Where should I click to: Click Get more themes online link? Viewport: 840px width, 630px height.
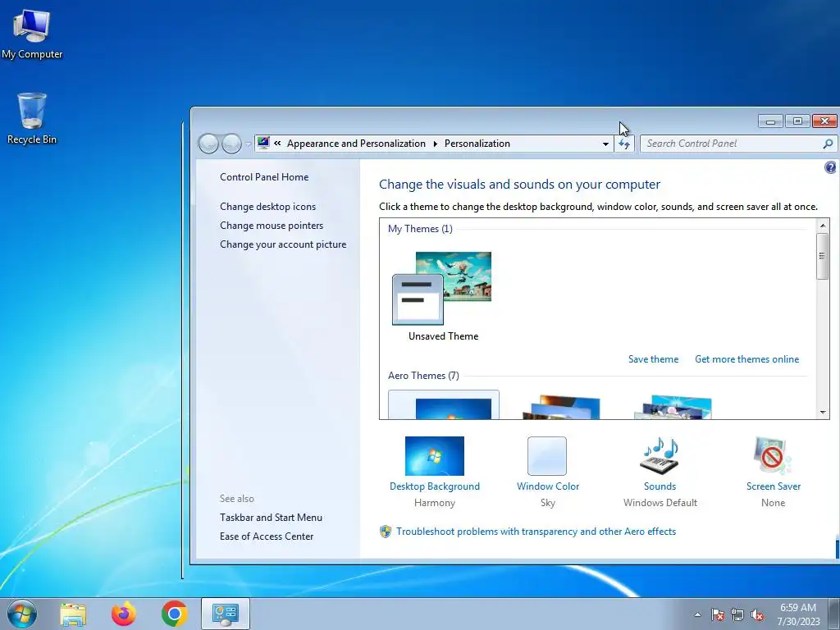point(746,359)
